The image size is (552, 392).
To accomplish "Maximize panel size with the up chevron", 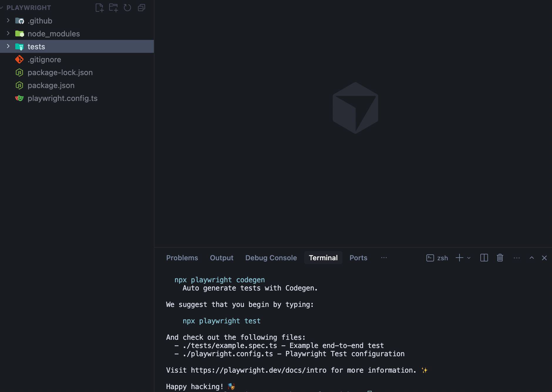I will tap(531, 258).
